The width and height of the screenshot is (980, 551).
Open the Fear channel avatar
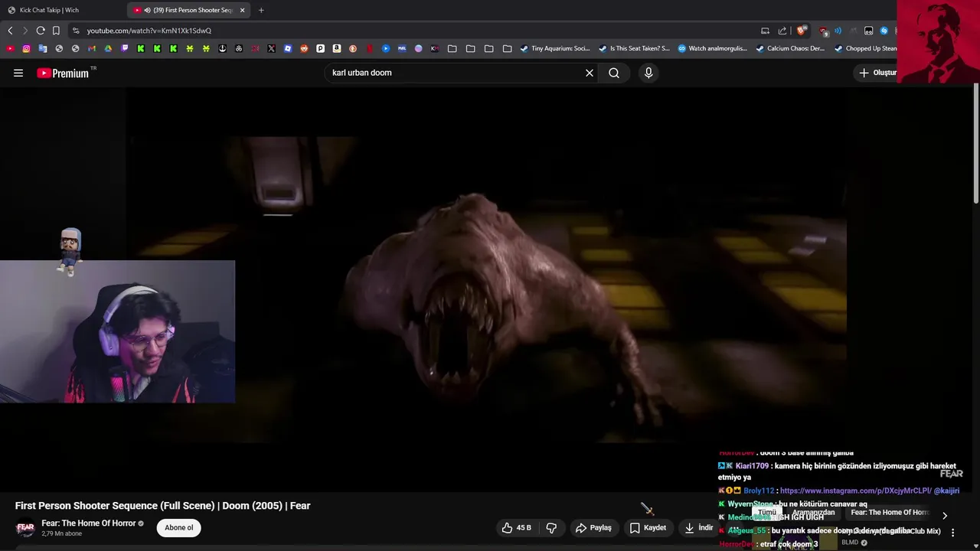[x=25, y=528]
